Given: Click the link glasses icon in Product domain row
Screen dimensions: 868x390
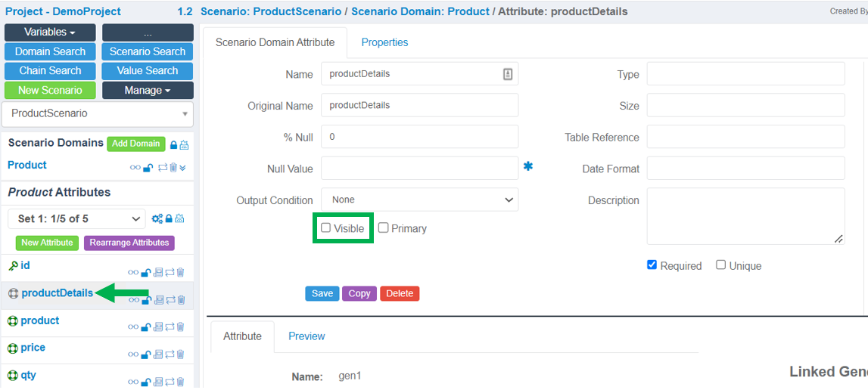Looking at the screenshot, I should [135, 168].
